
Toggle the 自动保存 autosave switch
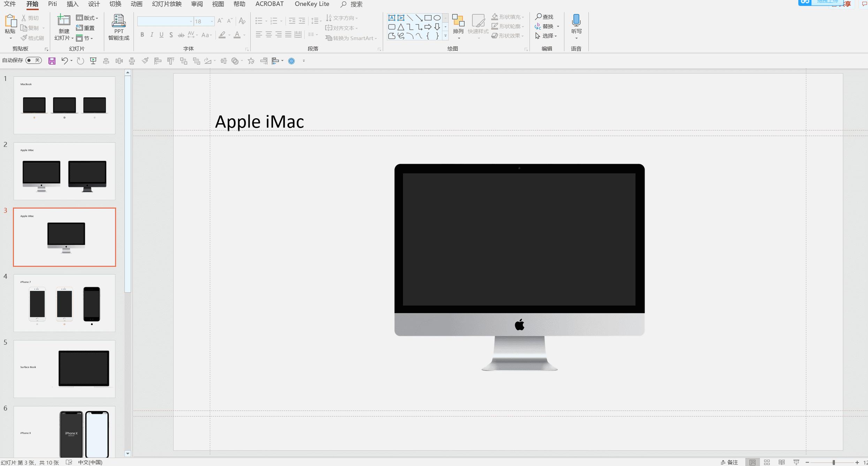[33, 60]
